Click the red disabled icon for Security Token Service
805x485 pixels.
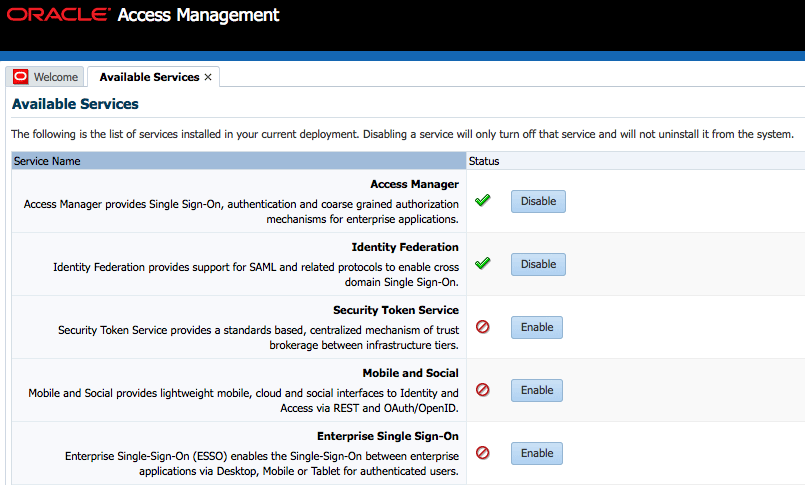coord(483,326)
